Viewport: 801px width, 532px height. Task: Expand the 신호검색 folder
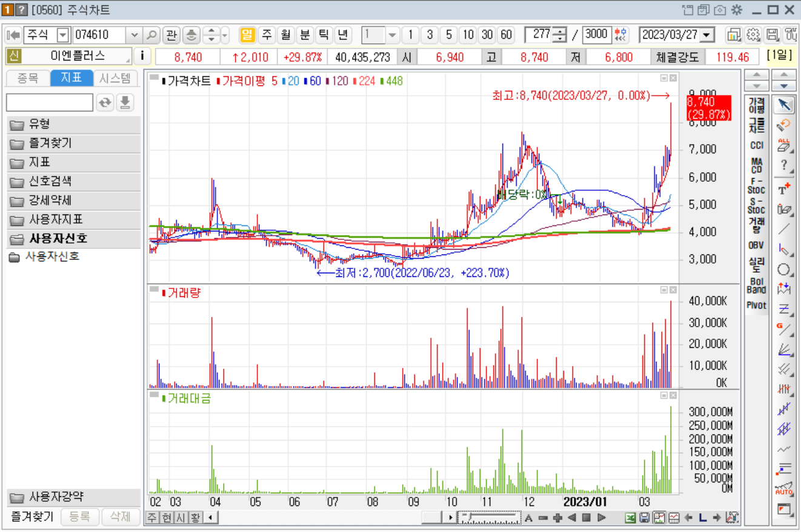pyautogui.click(x=73, y=182)
